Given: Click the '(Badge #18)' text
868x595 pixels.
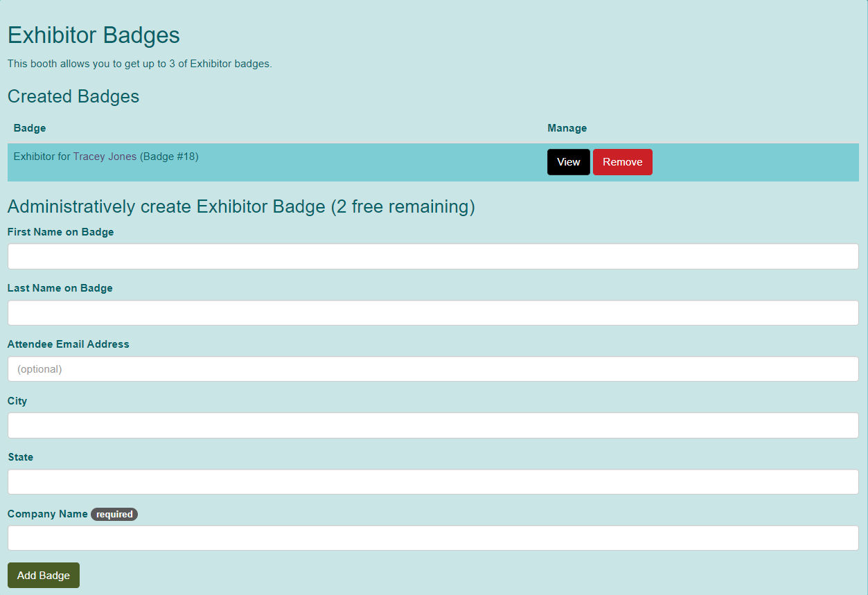Looking at the screenshot, I should pos(169,157).
